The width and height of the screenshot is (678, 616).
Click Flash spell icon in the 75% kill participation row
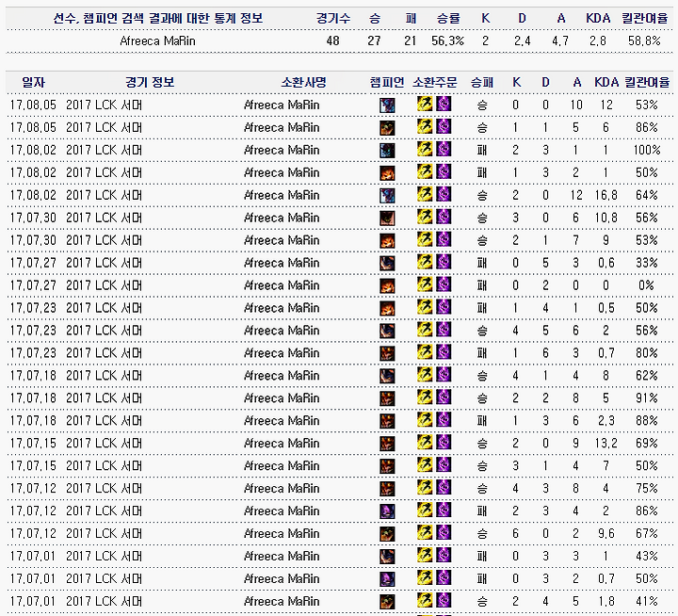[x=425, y=487]
